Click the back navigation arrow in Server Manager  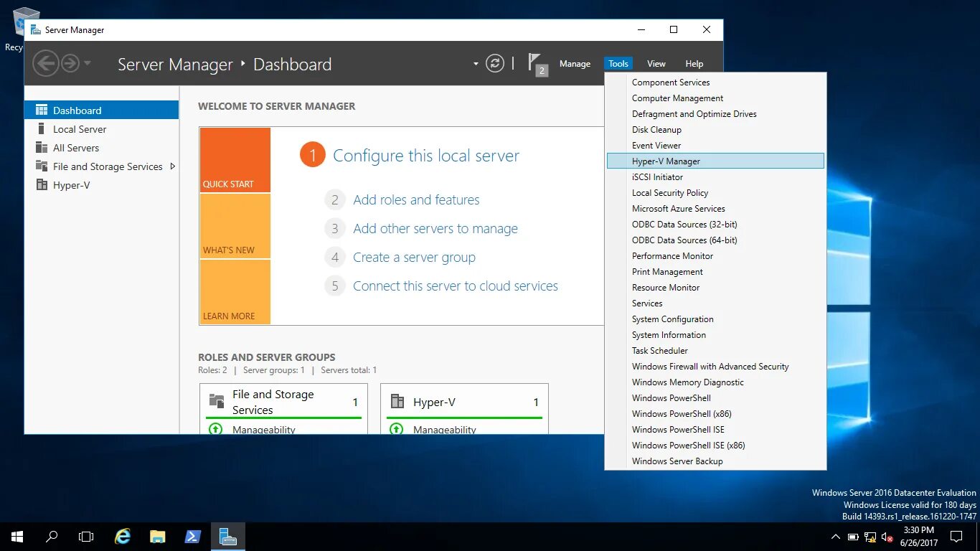pyautogui.click(x=45, y=63)
